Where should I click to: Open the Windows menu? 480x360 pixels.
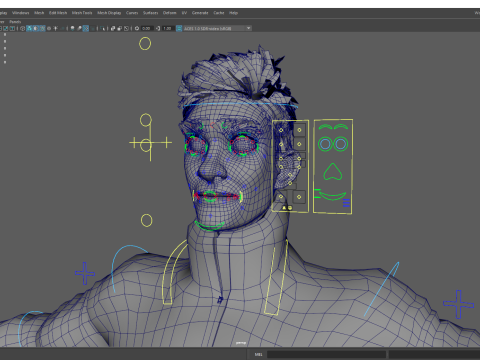(x=20, y=13)
